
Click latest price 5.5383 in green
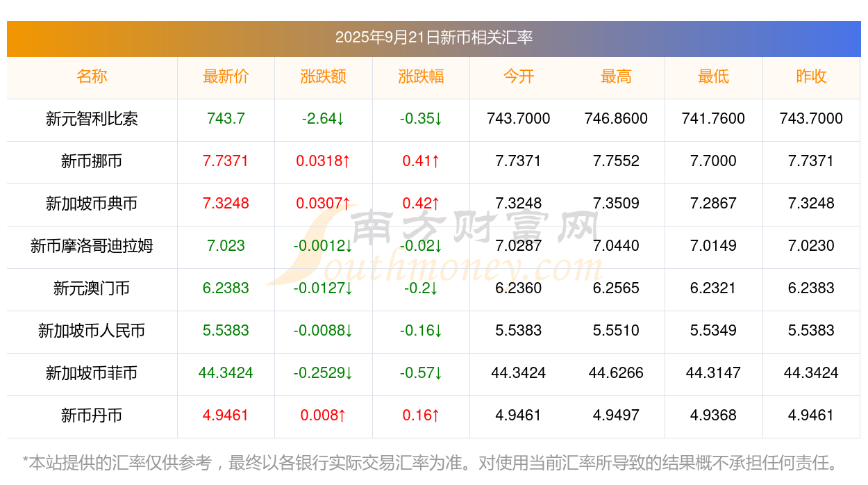click(226, 331)
